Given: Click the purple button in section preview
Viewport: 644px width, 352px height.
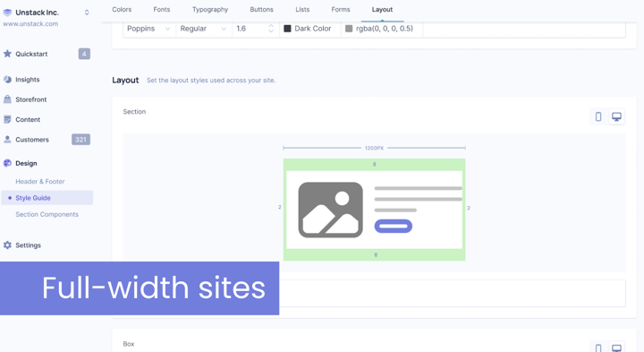Looking at the screenshot, I should [393, 227].
